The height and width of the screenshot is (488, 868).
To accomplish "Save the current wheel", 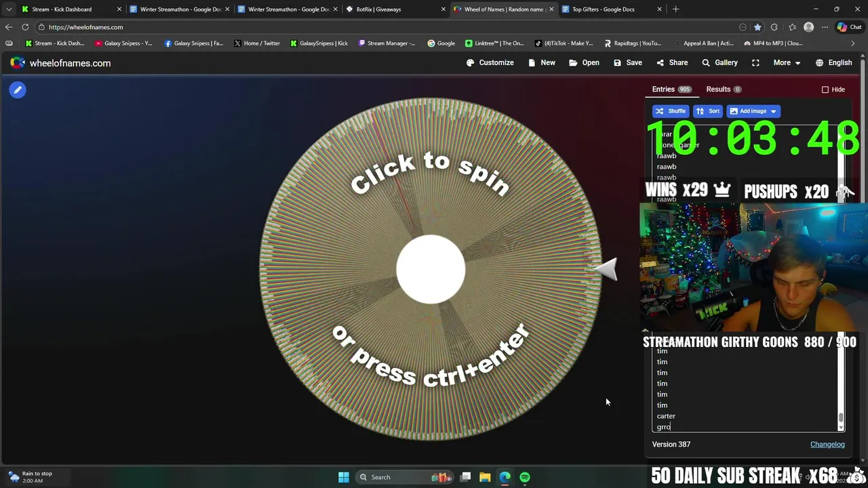I will pyautogui.click(x=628, y=62).
